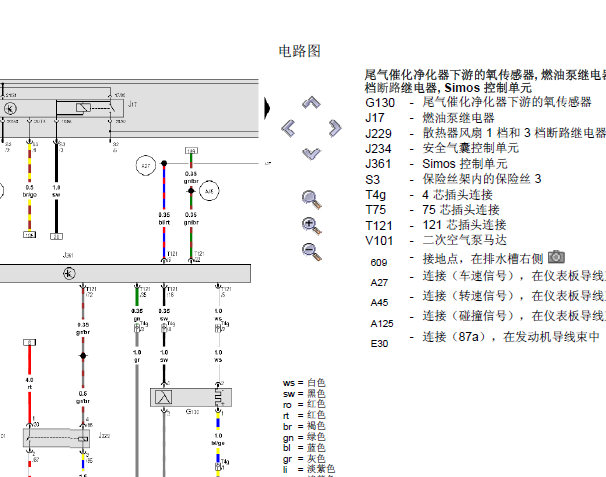
Task: Click the pan right arrow
Action: [x=335, y=128]
